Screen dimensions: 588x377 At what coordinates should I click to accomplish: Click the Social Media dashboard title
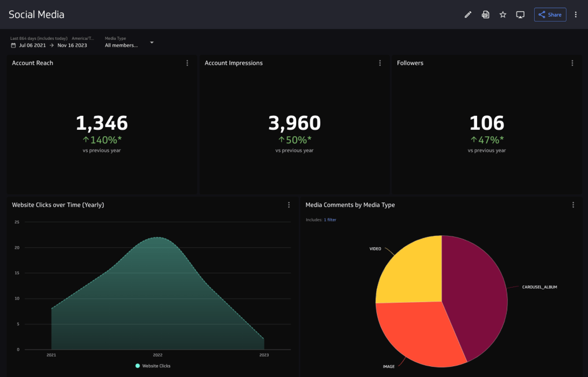point(36,15)
